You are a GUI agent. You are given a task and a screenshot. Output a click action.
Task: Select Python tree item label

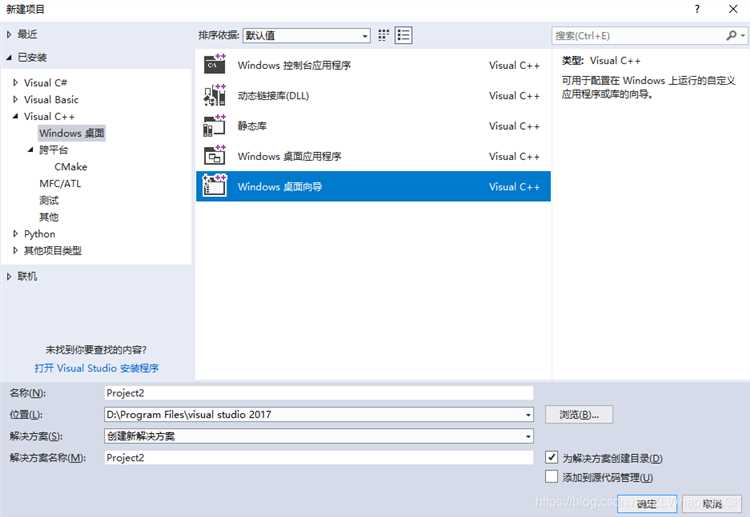click(40, 234)
